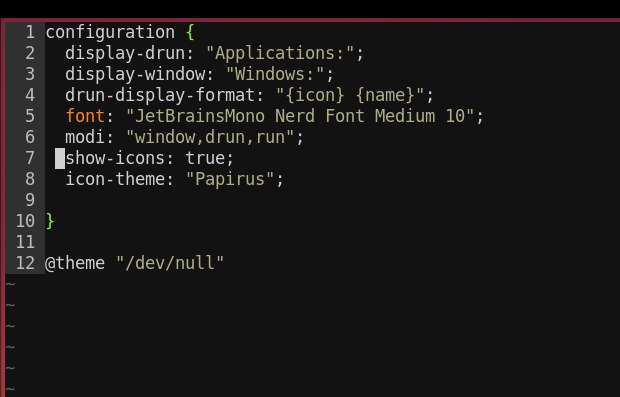Viewport: 620px width, 397px height.
Task: Click line number 11 in the gutter
Action: [x=25, y=242]
